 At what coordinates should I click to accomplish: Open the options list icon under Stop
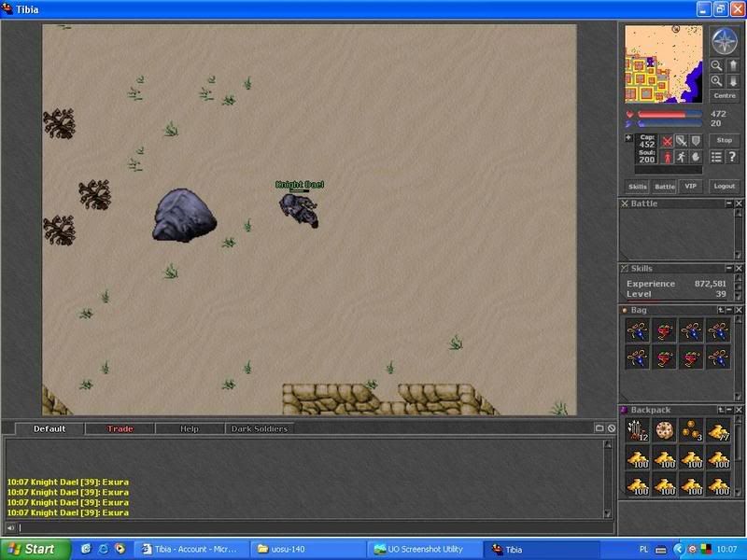pyautogui.click(x=716, y=157)
